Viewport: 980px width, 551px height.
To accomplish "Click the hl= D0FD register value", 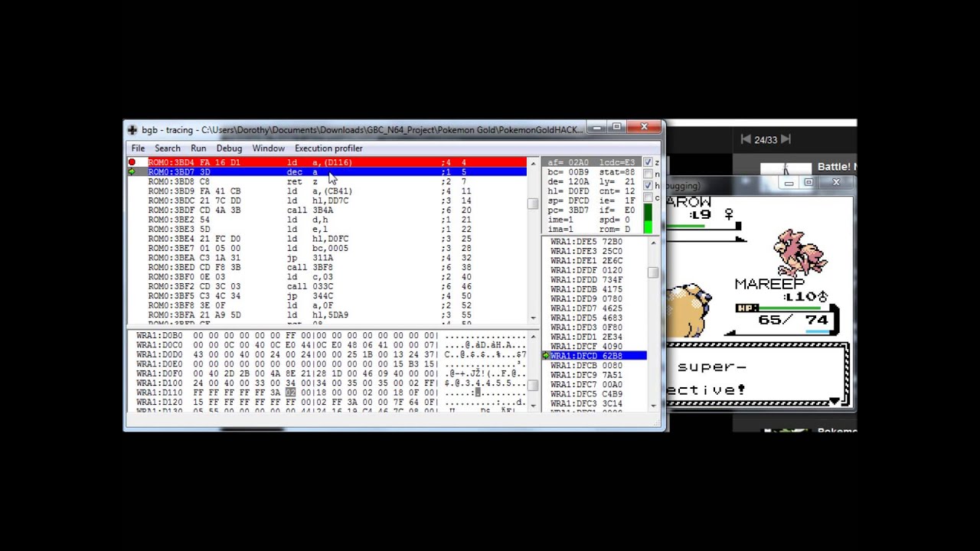I will 568,191.
